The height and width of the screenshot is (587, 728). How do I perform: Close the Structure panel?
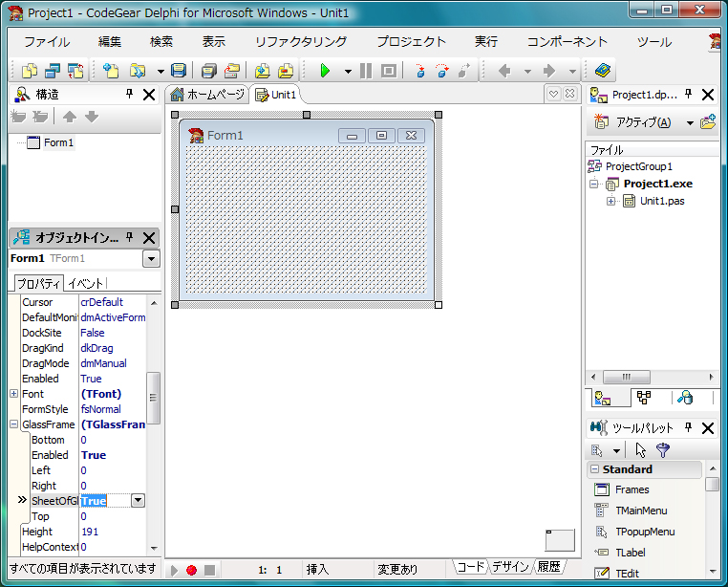[149, 95]
